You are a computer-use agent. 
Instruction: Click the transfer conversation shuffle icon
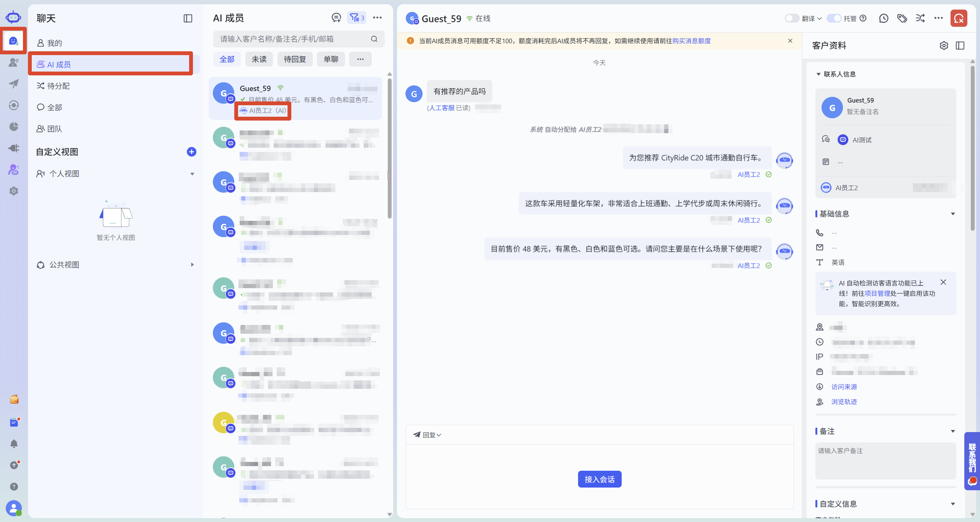[920, 18]
